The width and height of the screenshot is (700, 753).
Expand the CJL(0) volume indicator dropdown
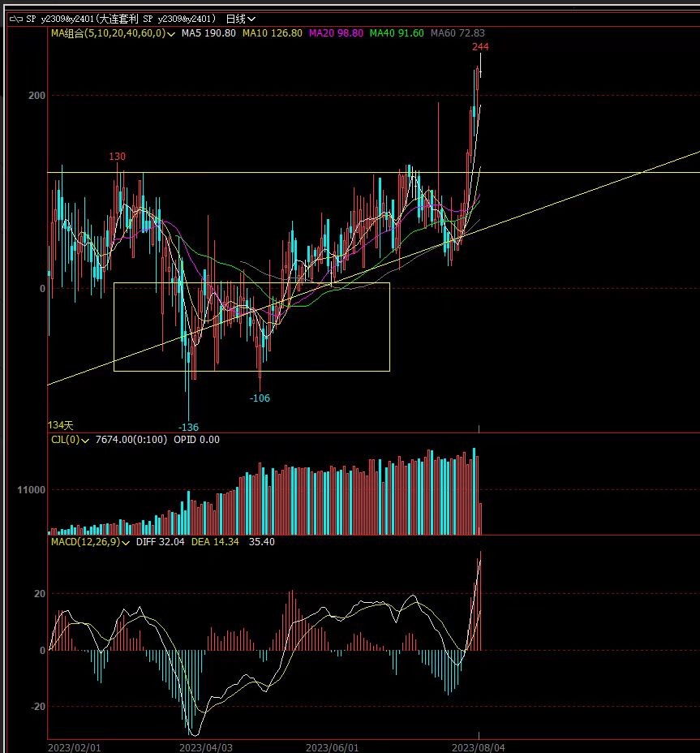[87, 440]
